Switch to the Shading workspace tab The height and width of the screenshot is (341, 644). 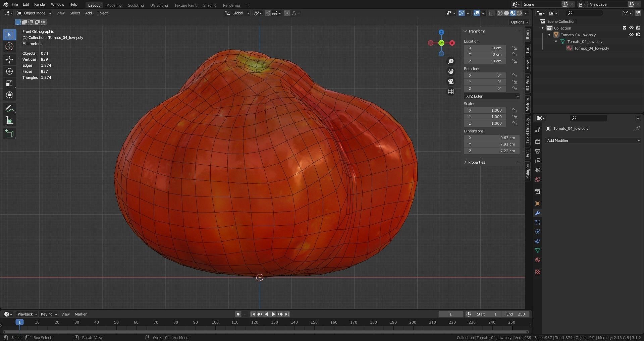point(210,5)
